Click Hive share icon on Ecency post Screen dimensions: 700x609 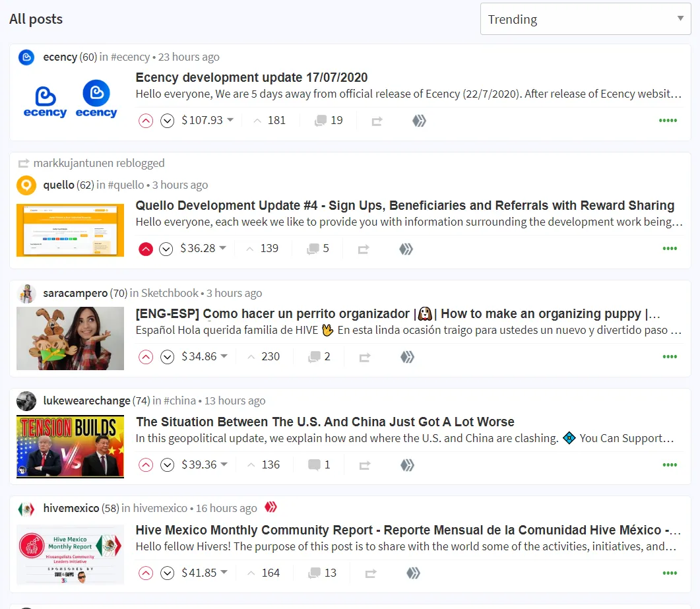[x=419, y=121]
